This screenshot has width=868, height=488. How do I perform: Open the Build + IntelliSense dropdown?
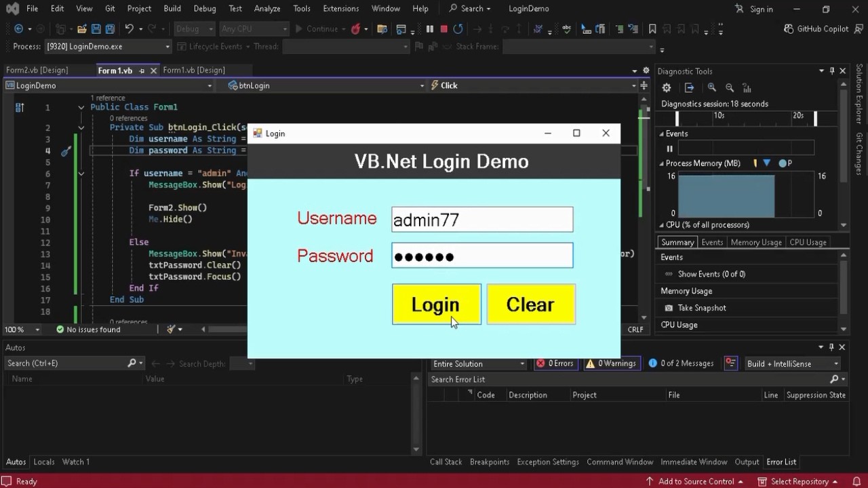[793, 364]
